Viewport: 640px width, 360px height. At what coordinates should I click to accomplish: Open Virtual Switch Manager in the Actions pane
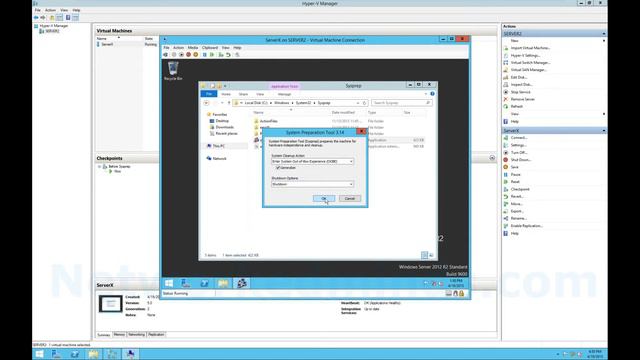pos(530,63)
